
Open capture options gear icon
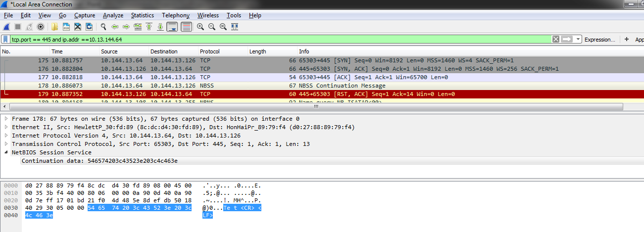click(x=41, y=27)
